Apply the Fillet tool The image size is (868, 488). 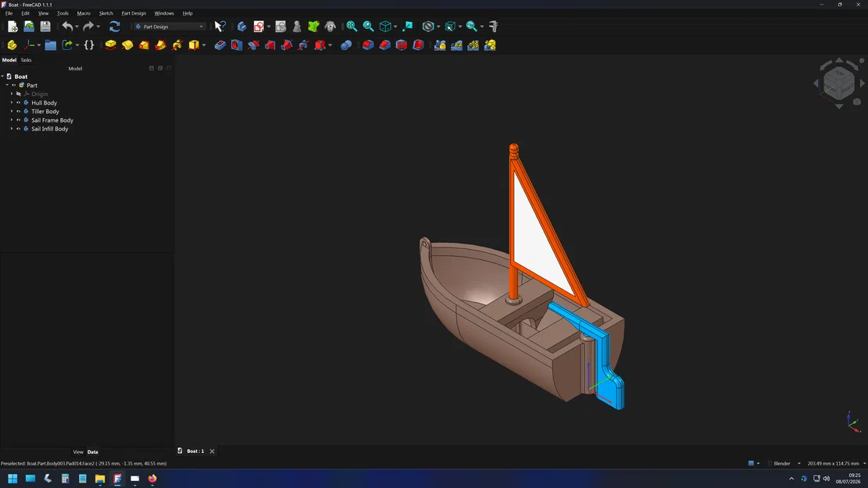point(368,45)
